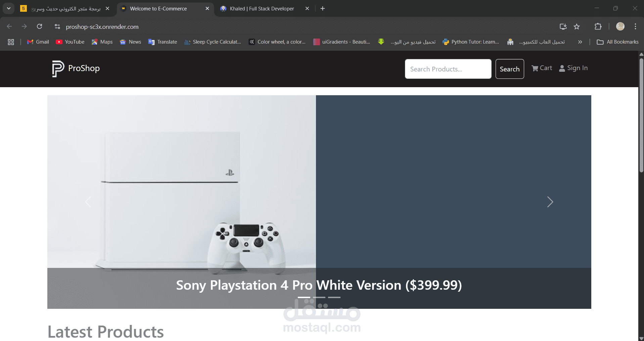Open the Maps bookmark
The height and width of the screenshot is (341, 644).
point(102,42)
